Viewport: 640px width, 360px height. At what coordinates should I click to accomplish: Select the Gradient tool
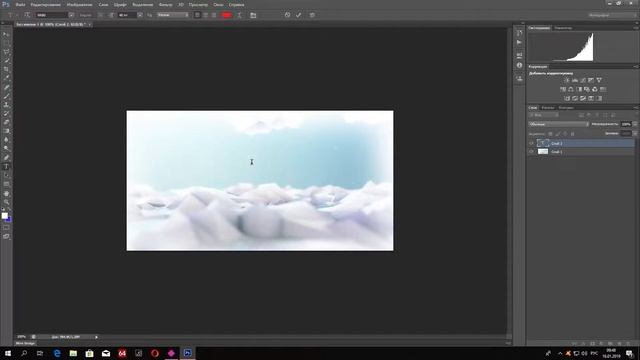[x=6, y=131]
